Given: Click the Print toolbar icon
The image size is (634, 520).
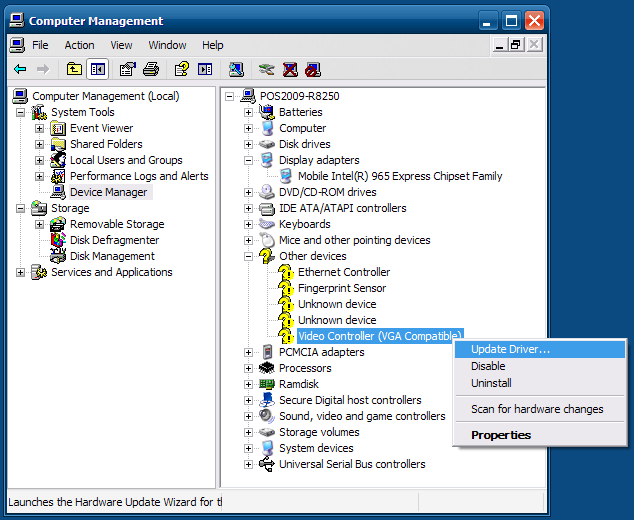Looking at the screenshot, I should (x=151, y=69).
